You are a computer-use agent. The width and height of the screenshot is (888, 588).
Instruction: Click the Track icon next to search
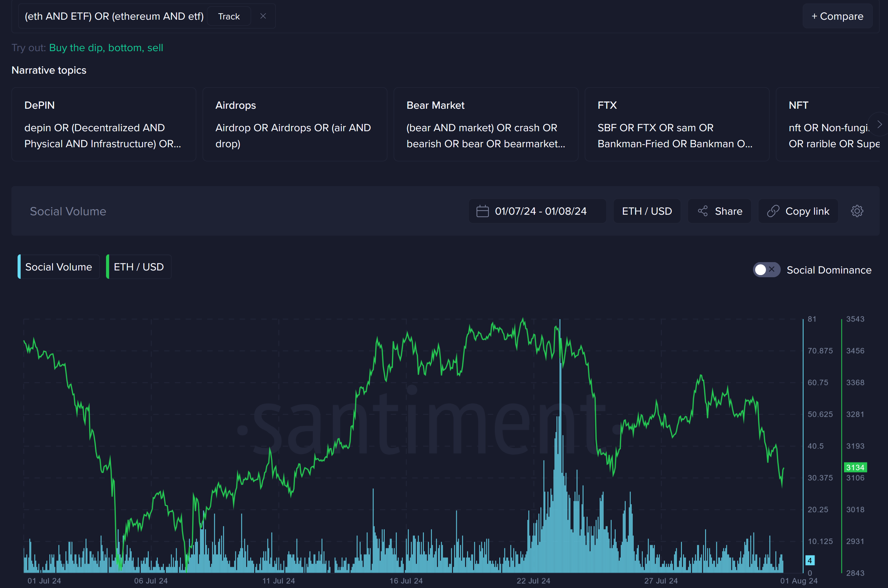point(229,16)
